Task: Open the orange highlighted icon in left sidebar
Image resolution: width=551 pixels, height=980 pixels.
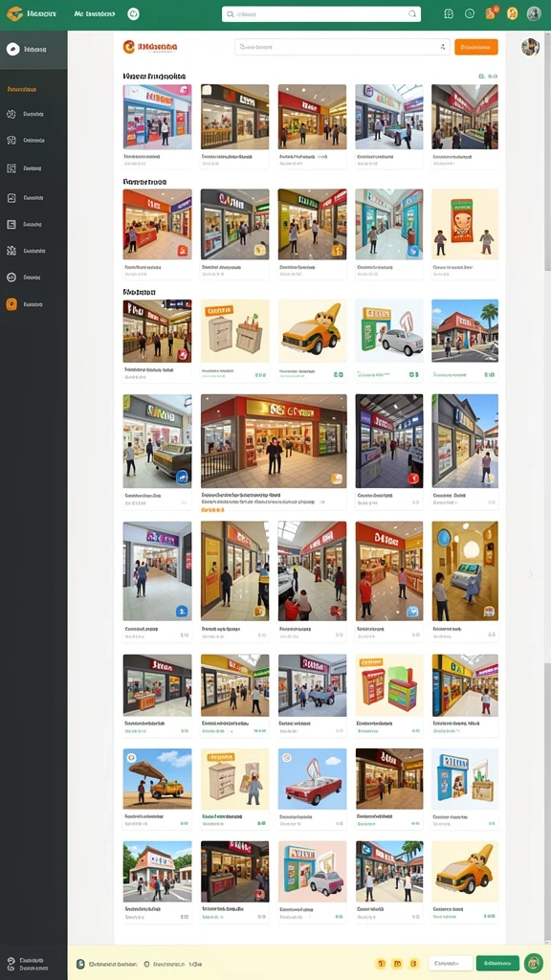Action: point(11,304)
